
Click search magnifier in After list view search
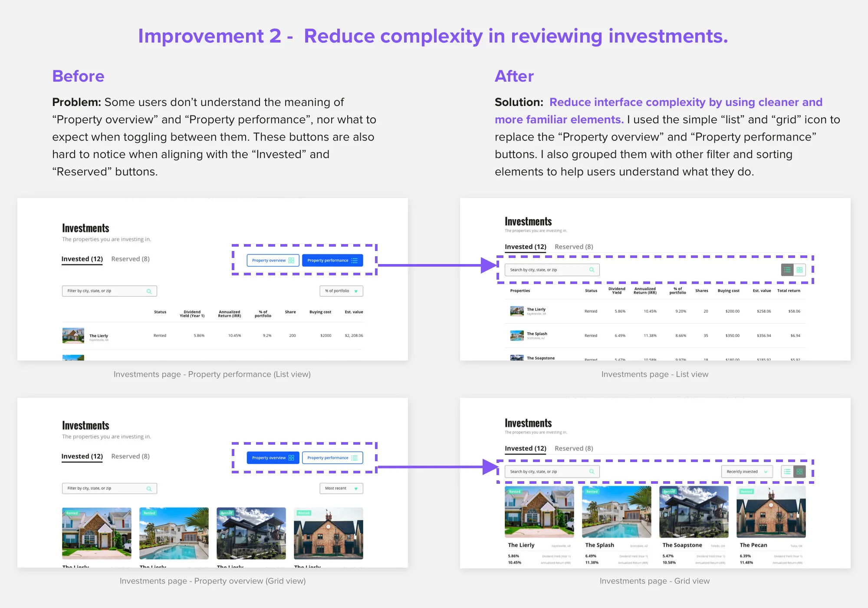click(592, 270)
